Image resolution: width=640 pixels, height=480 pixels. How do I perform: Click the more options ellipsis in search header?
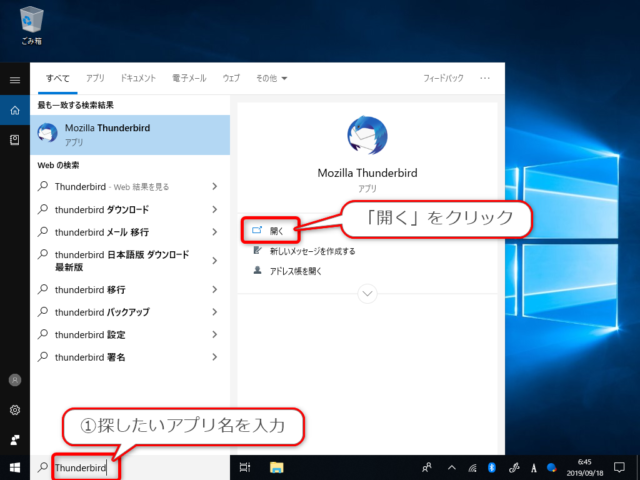(x=485, y=78)
